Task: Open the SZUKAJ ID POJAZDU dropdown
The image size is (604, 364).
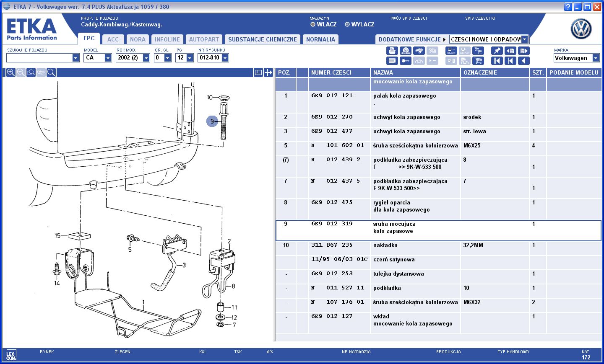Action: click(x=76, y=58)
